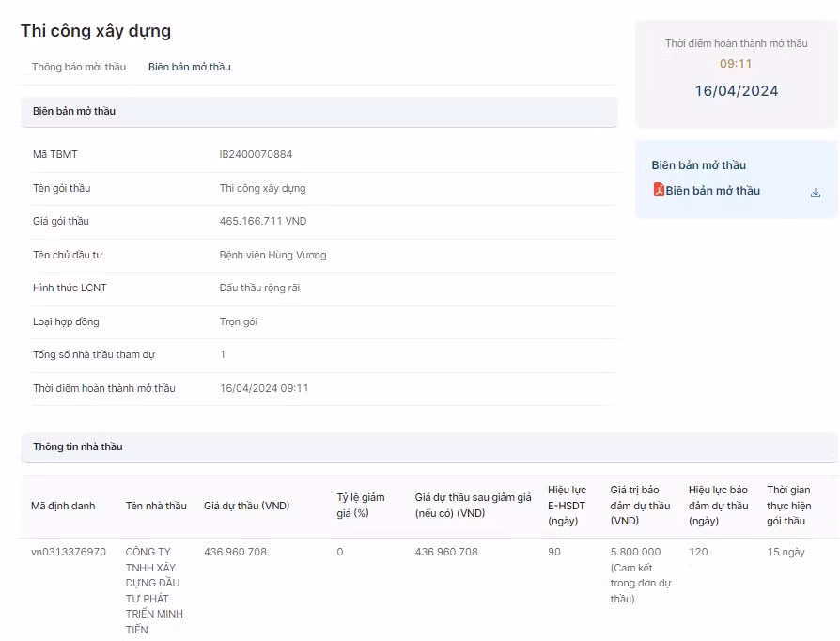Switch to the Thông báo mời thầu tab
This screenshot has width=840, height=641.
pos(78,67)
